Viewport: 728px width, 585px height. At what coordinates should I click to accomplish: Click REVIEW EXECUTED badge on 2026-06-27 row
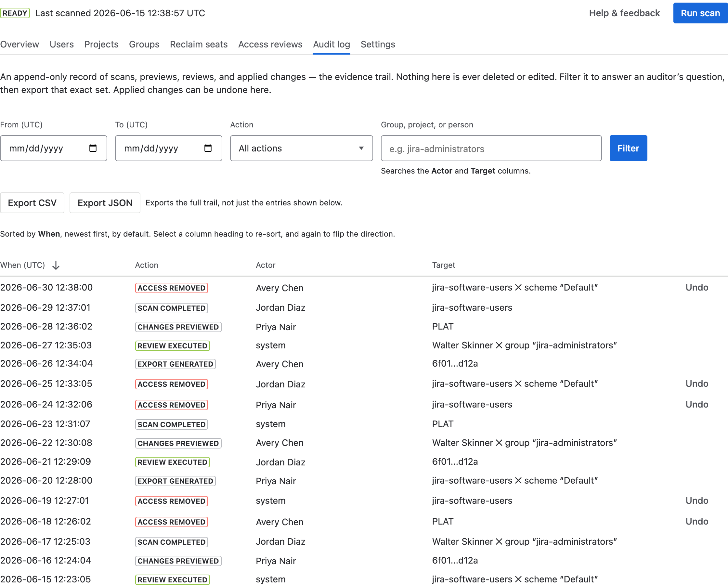tap(173, 346)
